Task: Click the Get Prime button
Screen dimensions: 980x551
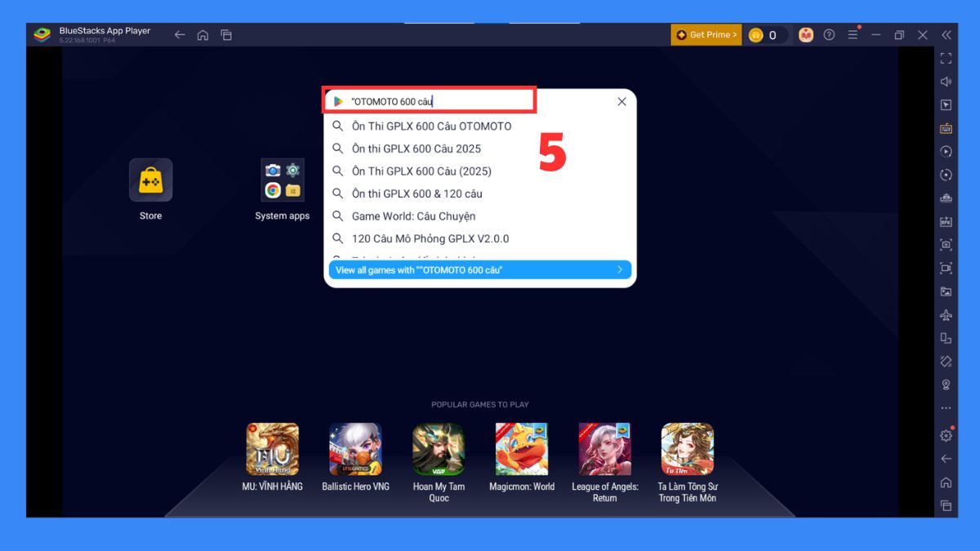Action: pyautogui.click(x=706, y=35)
